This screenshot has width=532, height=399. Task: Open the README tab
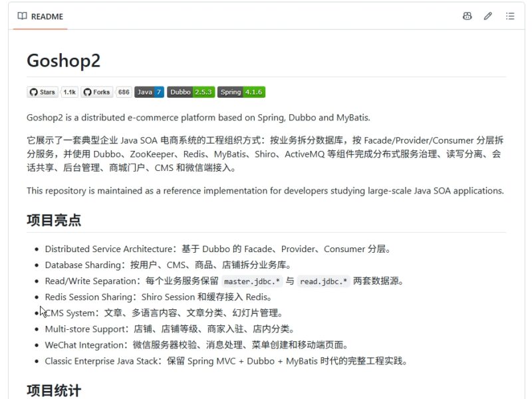point(41,16)
